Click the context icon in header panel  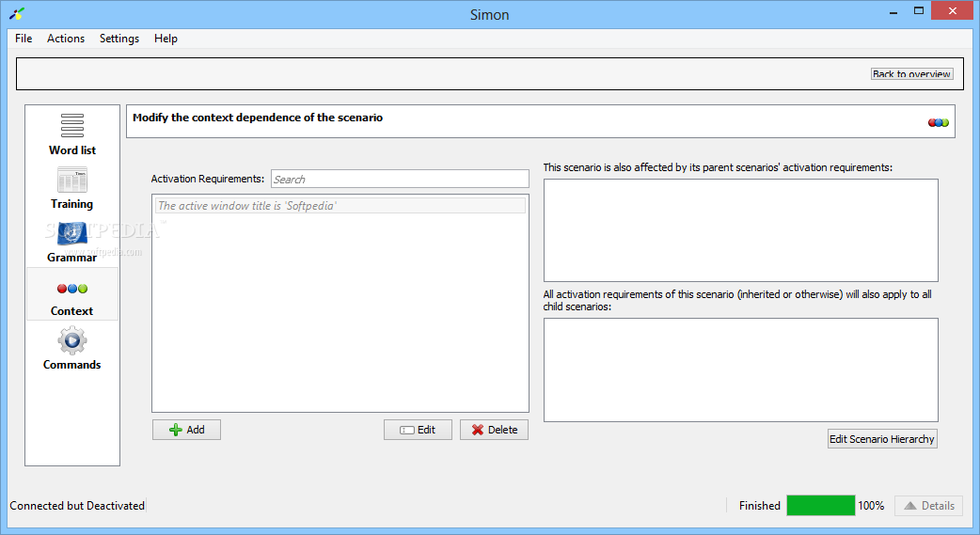click(938, 122)
